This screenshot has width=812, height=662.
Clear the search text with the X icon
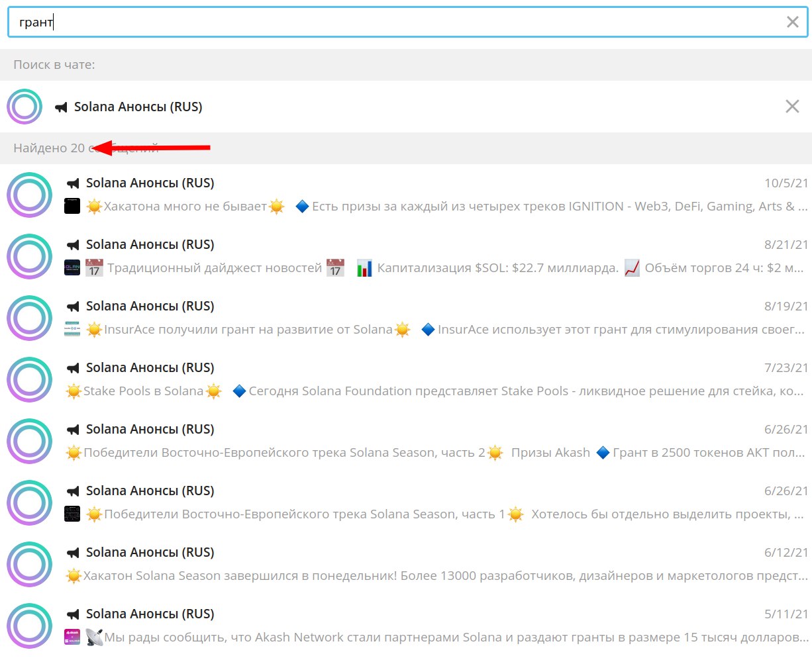[792, 22]
